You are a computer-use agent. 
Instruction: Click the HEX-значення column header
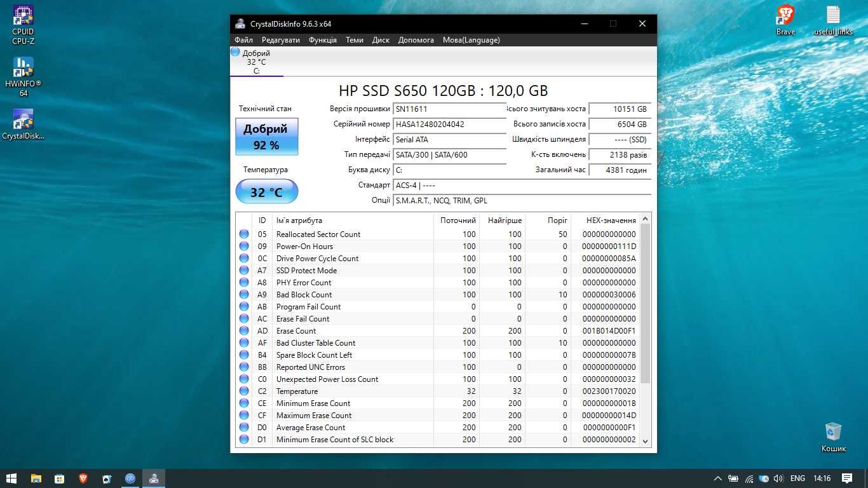605,220
